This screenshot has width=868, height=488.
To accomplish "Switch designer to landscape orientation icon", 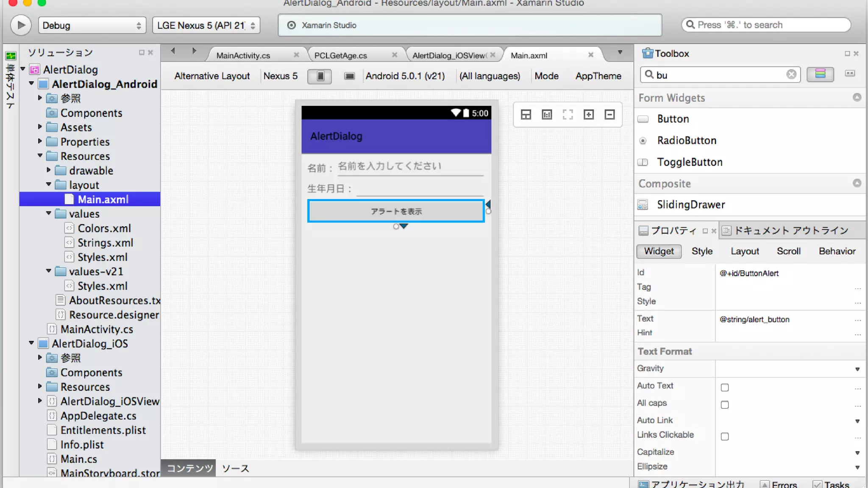I will 349,76.
